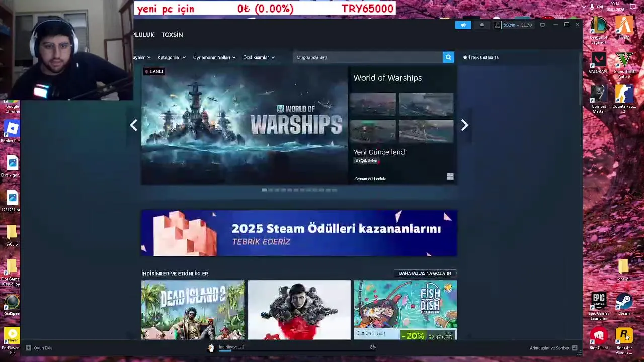Open the TOXSIN profile tab
Image resolution: width=644 pixels, height=362 pixels.
[172, 35]
